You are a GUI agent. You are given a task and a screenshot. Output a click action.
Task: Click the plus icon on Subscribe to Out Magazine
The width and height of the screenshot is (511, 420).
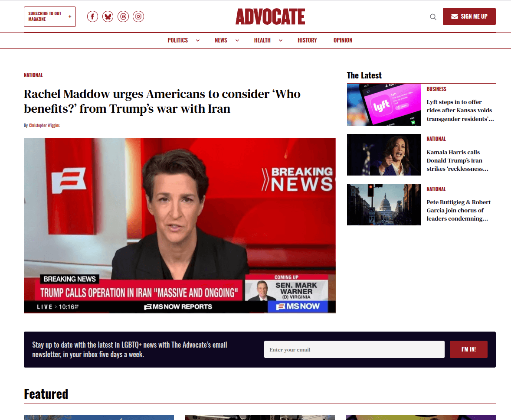pyautogui.click(x=69, y=16)
